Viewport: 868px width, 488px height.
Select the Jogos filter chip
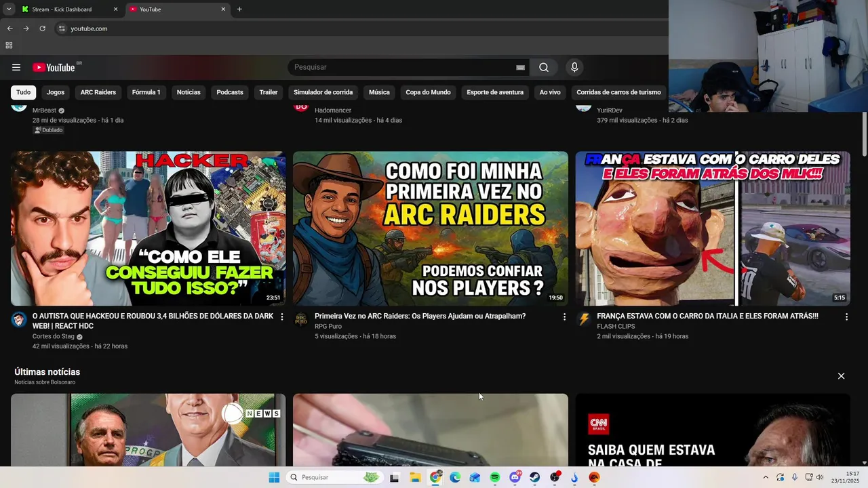pos(56,92)
